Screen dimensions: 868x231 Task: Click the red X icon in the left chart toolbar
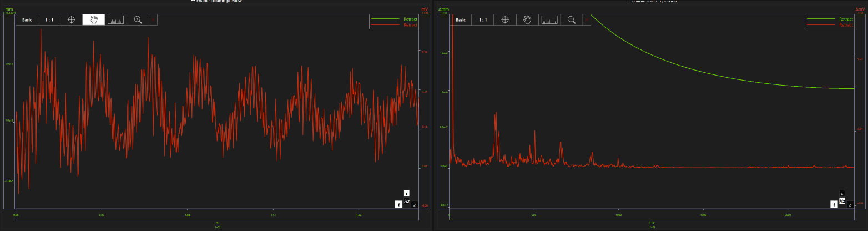[154, 20]
